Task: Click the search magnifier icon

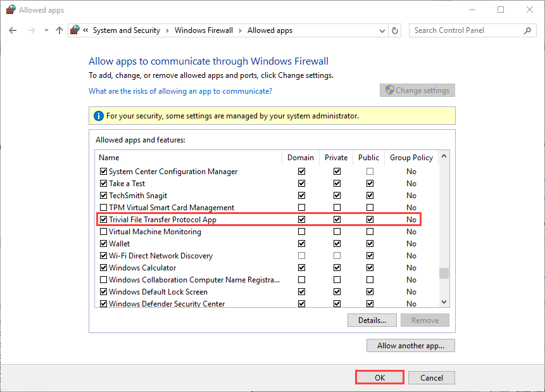Action: coord(527,30)
